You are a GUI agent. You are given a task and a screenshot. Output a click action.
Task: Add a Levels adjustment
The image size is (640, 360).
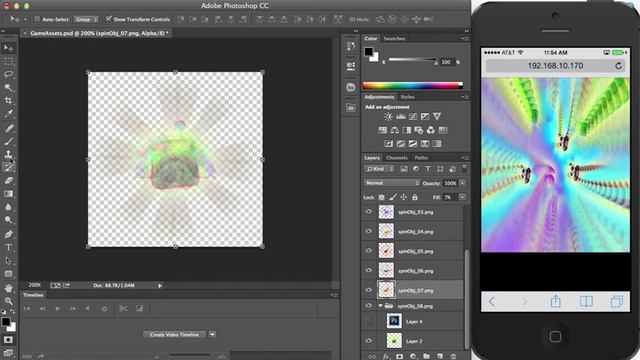pyautogui.click(x=401, y=117)
